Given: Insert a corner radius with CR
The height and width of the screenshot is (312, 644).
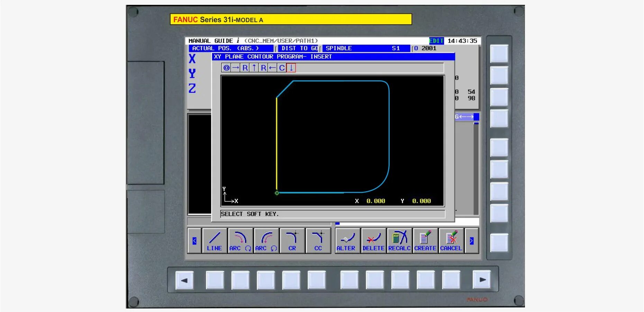Looking at the screenshot, I should pyautogui.click(x=292, y=241).
